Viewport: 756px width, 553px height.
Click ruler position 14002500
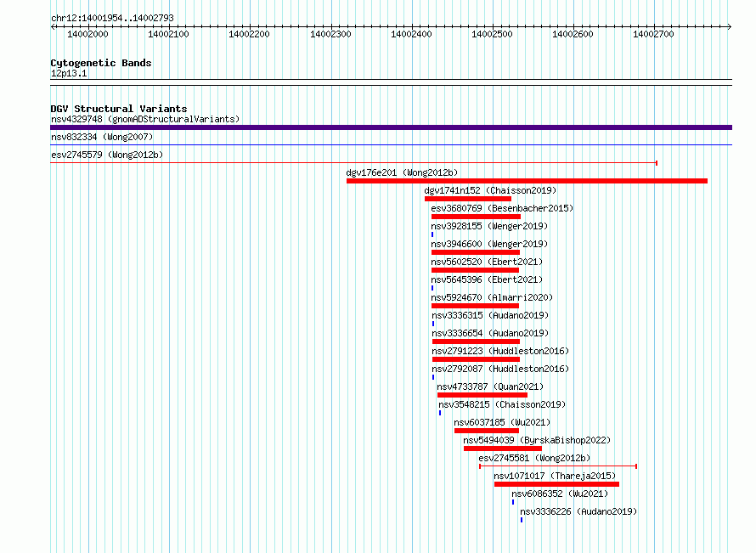(x=492, y=34)
